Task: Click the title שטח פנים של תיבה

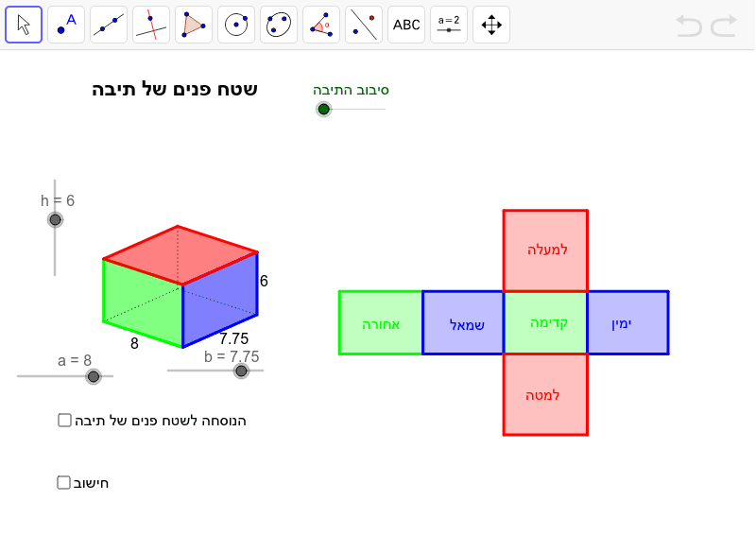Action: pyautogui.click(x=175, y=89)
